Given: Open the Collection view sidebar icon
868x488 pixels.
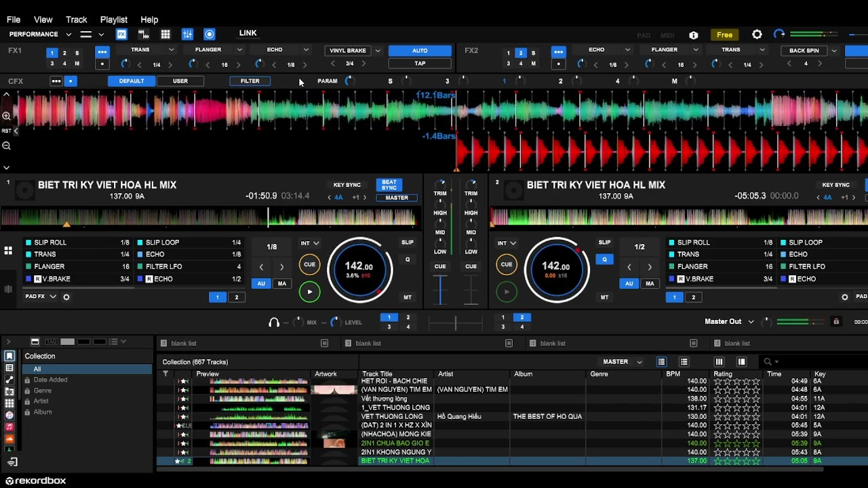Looking at the screenshot, I should point(9,356).
